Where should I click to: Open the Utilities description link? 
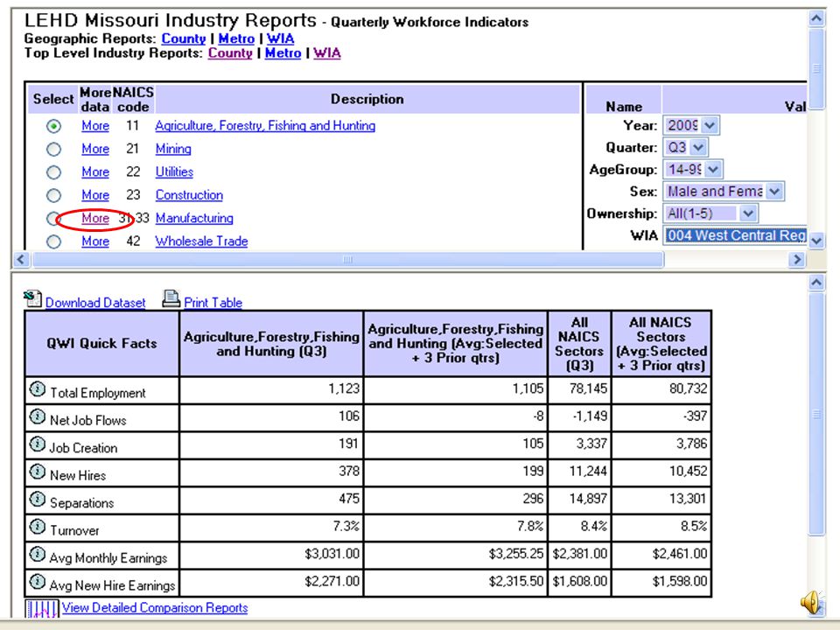click(174, 172)
